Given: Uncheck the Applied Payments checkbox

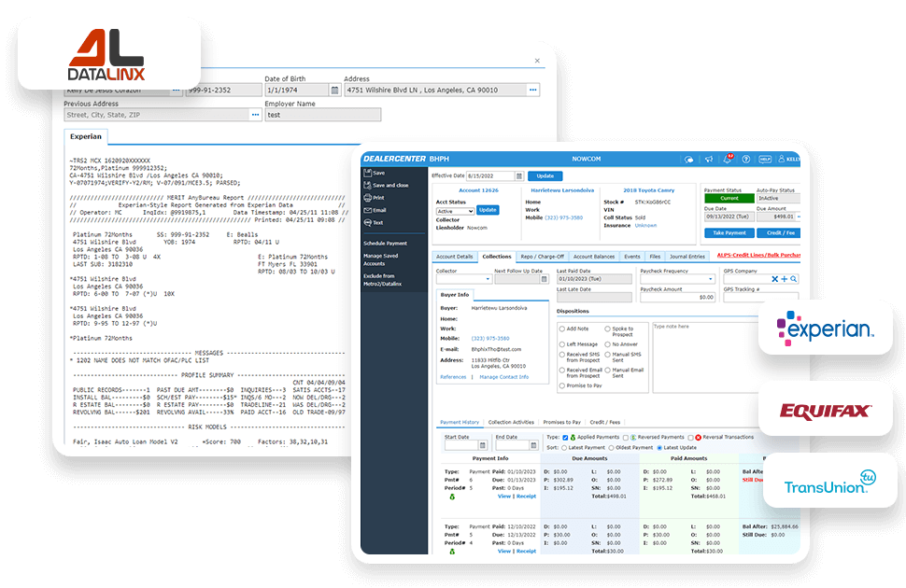Looking at the screenshot, I should pos(565,438).
